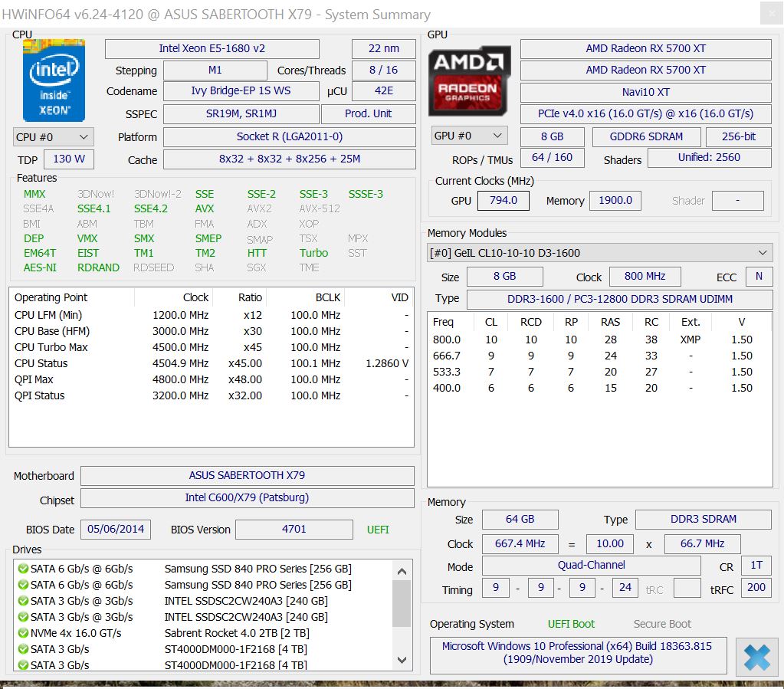Screen dimensions: 784x689
Task: Open the CPU #0 selector dropdown
Action: pos(54,137)
